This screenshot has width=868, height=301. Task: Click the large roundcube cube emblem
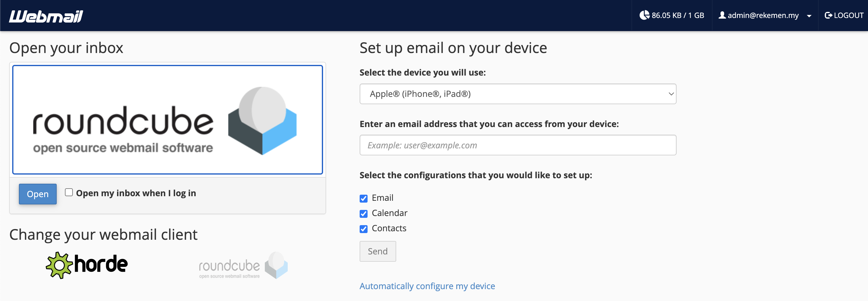point(262,121)
